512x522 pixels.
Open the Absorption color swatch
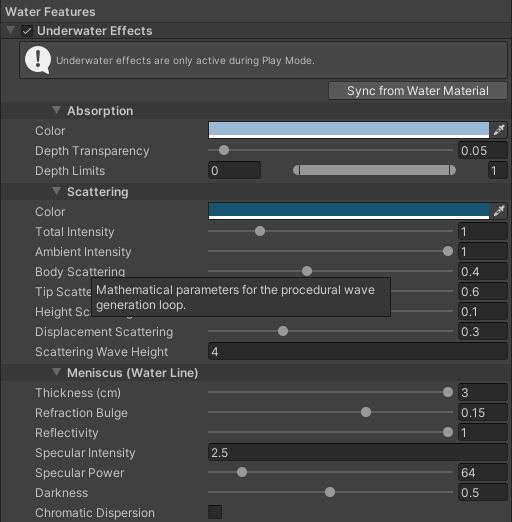coord(349,130)
